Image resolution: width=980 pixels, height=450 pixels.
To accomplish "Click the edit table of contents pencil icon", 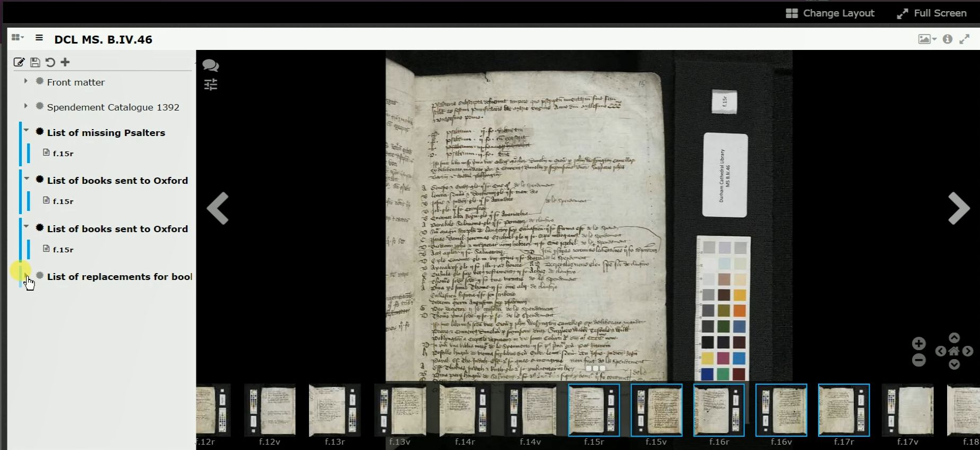I will [x=19, y=62].
